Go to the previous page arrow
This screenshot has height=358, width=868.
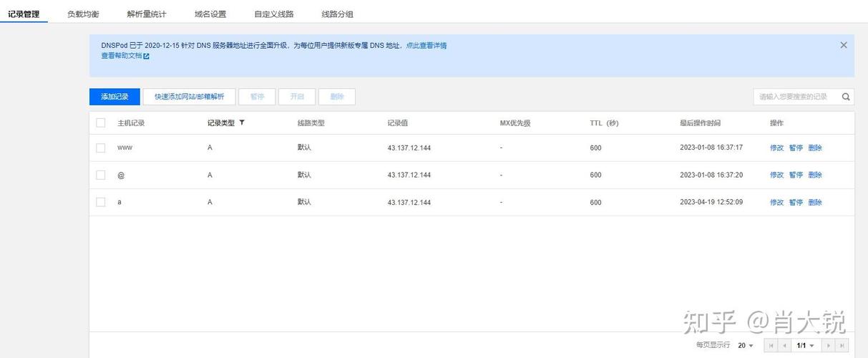pos(784,345)
